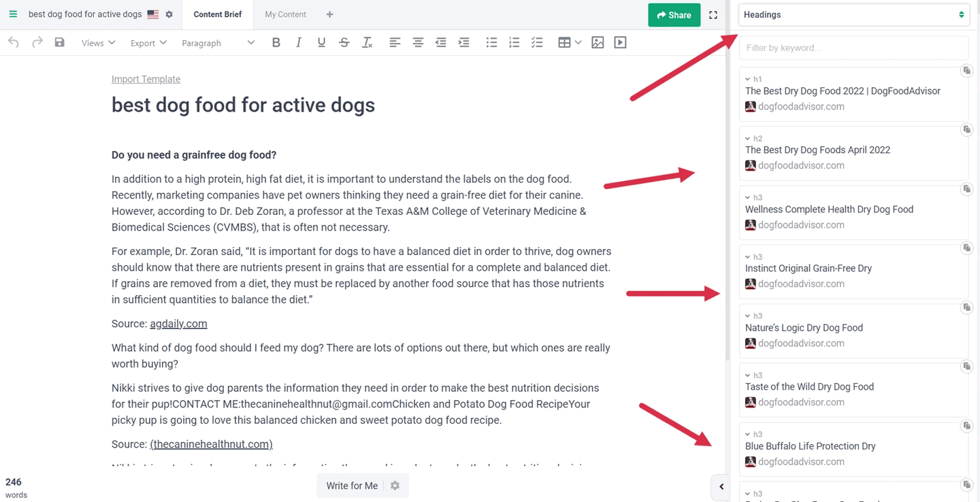Screen dimensions: 980x502
Task: Copy the 'Best Dry Dog Food 2022' heading
Action: click(966, 71)
